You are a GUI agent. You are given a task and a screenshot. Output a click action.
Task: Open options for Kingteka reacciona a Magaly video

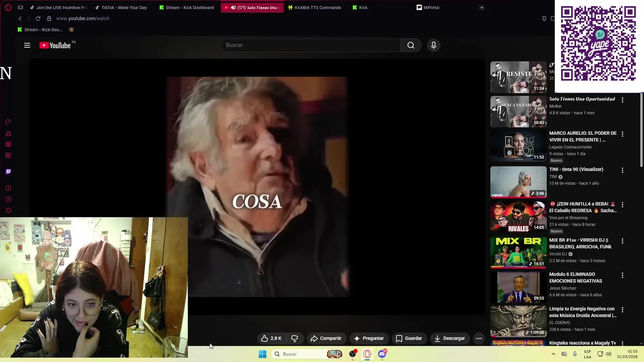622,343
